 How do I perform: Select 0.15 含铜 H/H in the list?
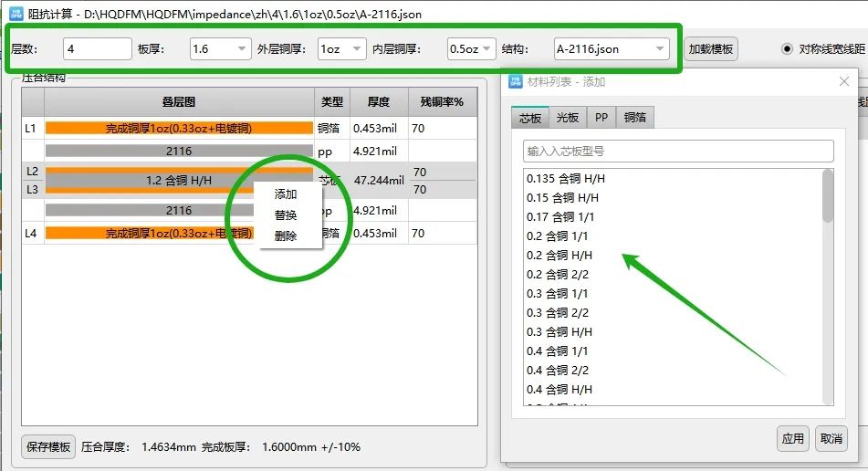(x=562, y=197)
